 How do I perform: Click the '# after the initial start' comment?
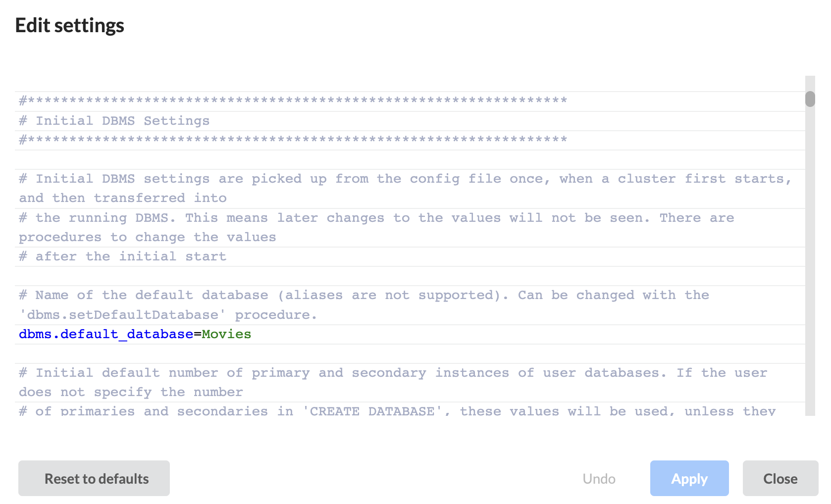tap(122, 256)
